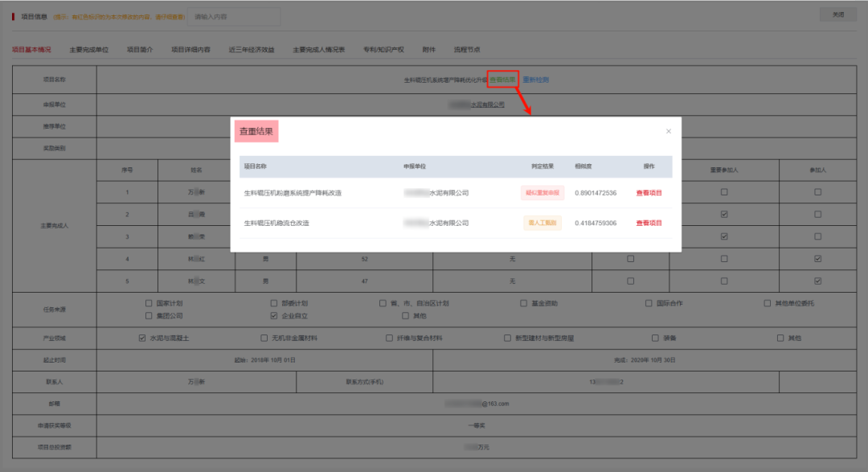Image resolution: width=868 pixels, height=472 pixels.
Task: Click the 查看结果 link beside project name
Action: pos(502,80)
